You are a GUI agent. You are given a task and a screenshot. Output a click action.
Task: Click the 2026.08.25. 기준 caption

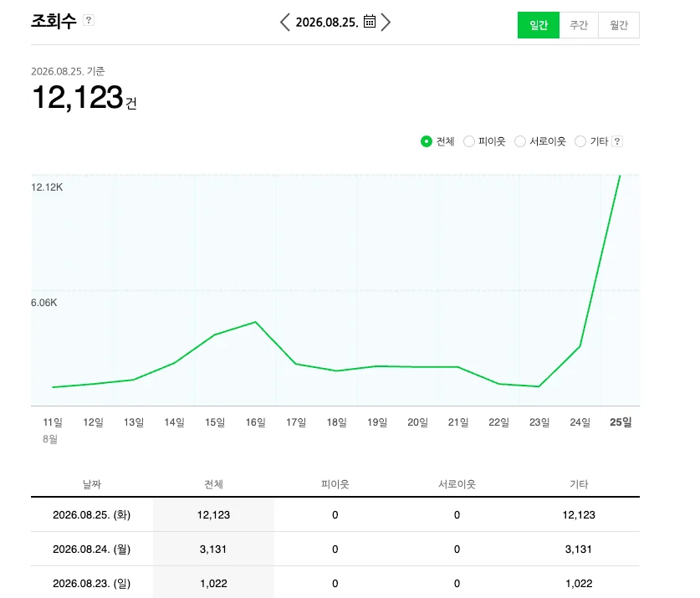pyautogui.click(x=68, y=71)
